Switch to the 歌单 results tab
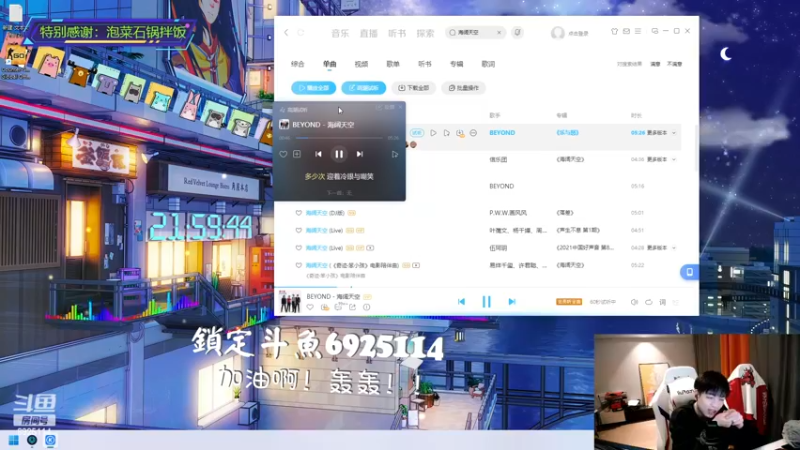 tap(393, 64)
